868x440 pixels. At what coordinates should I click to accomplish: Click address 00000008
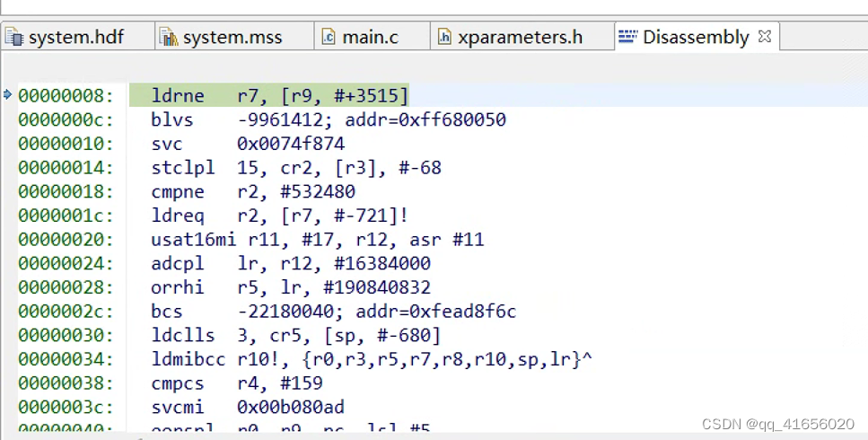click(x=66, y=96)
